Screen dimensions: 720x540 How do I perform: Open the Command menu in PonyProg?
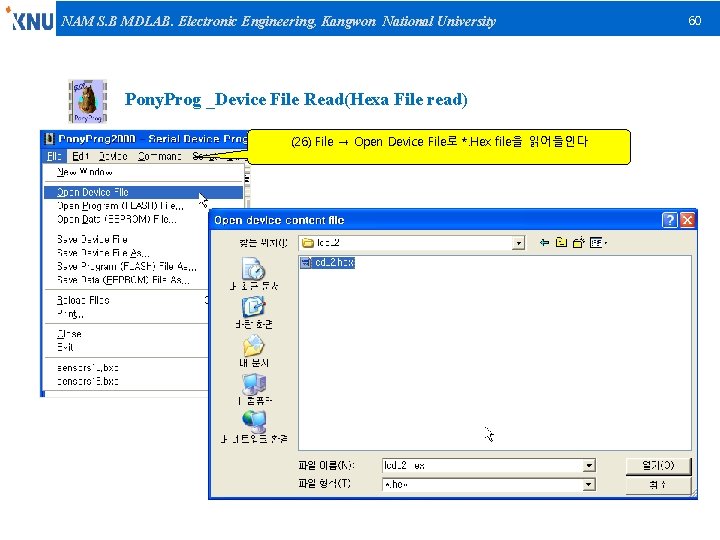[x=160, y=156]
